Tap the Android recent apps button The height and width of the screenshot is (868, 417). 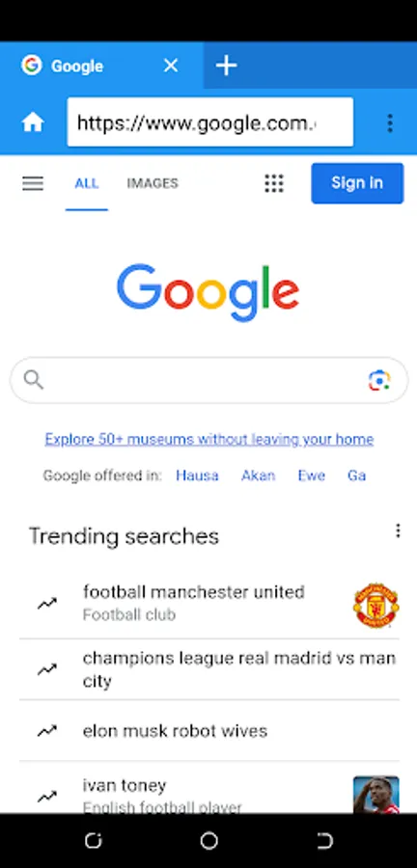pos(93,841)
